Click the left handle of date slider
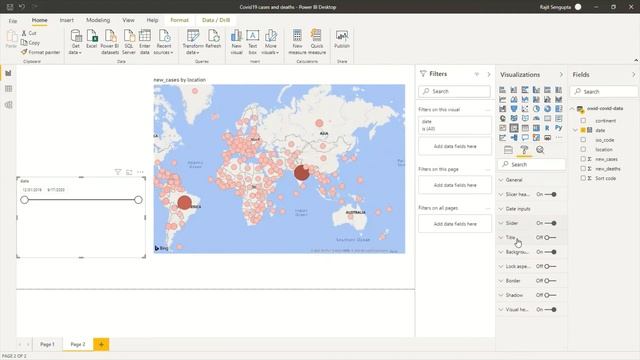The height and width of the screenshot is (360, 640). pos(24,200)
